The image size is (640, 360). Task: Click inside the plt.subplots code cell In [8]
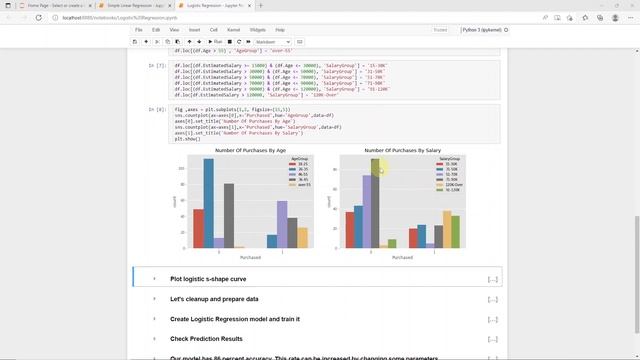pos(334,124)
